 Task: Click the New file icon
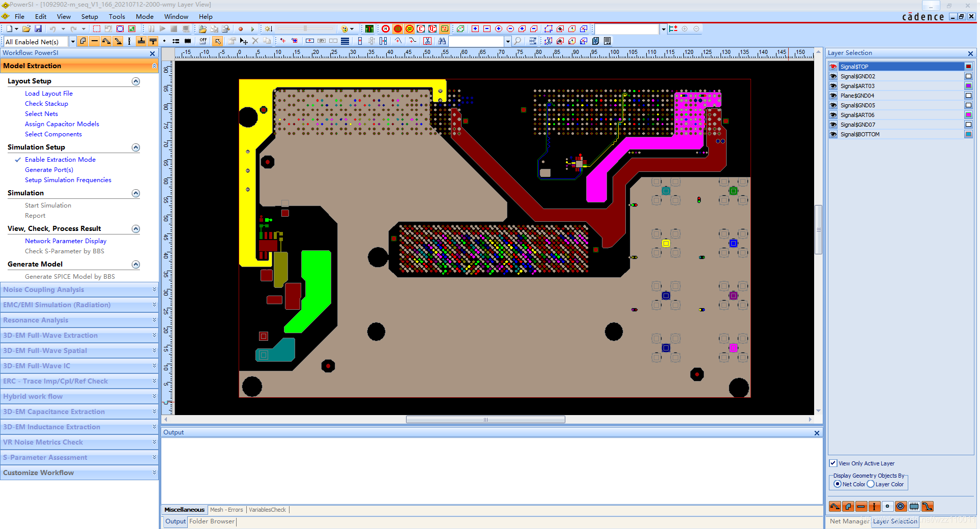(9, 29)
